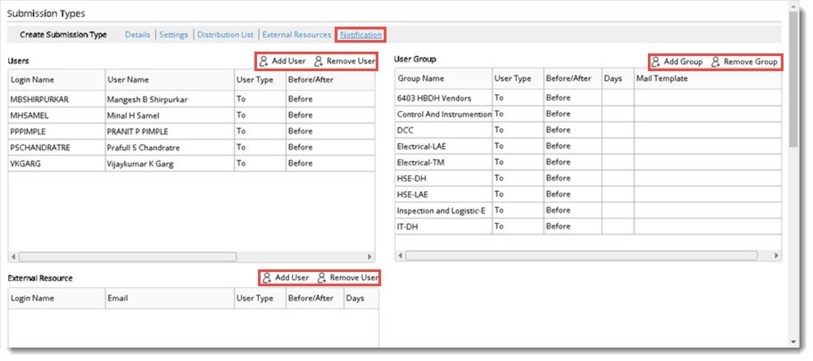Click User Type header in Users table
The image size is (813, 361).
coord(260,80)
